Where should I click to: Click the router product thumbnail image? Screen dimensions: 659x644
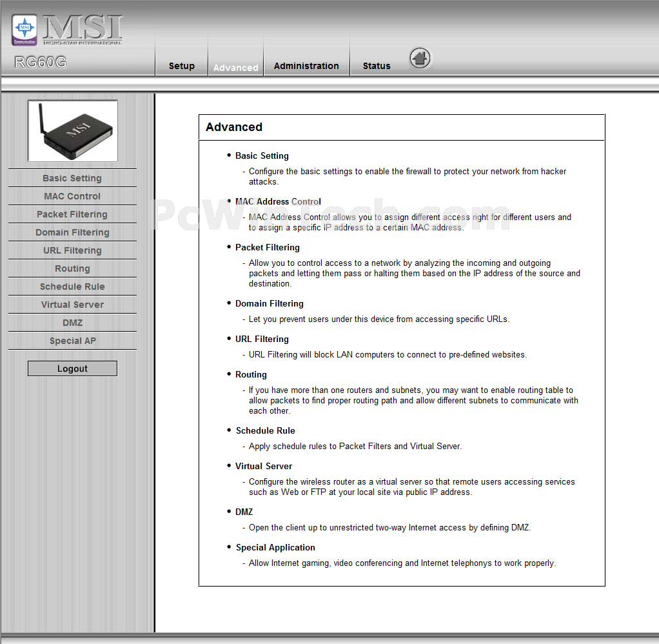point(73,131)
